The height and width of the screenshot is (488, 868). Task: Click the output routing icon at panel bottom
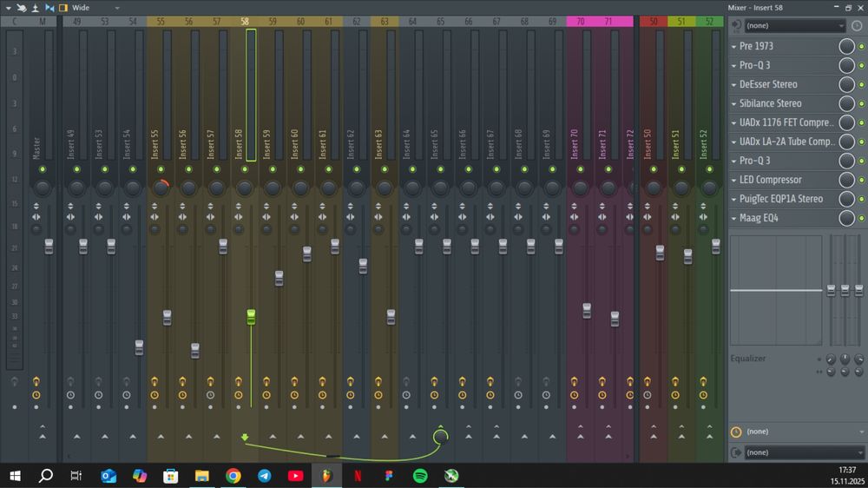(x=736, y=452)
